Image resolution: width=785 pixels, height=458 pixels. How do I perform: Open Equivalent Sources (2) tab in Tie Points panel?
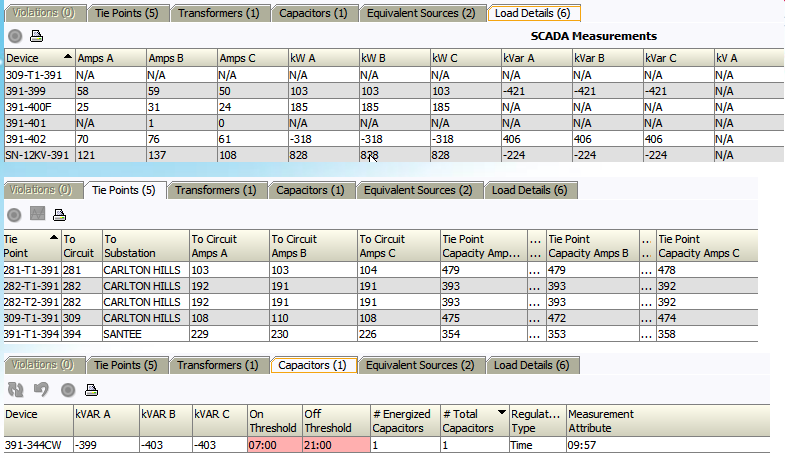click(419, 190)
